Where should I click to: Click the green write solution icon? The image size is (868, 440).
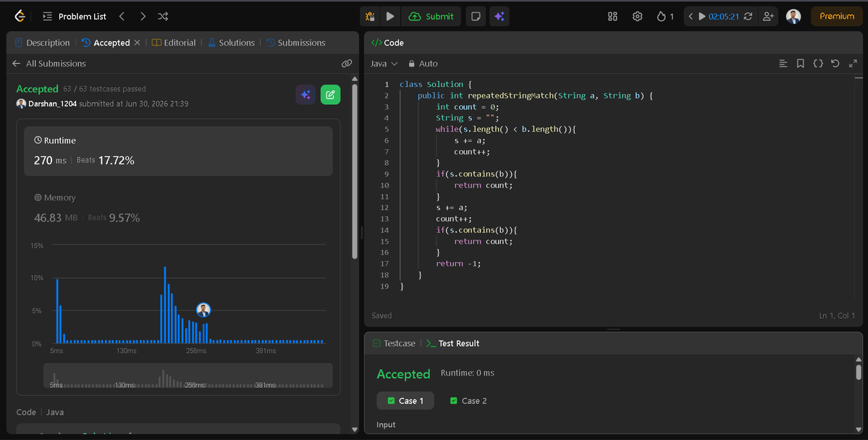click(x=331, y=95)
